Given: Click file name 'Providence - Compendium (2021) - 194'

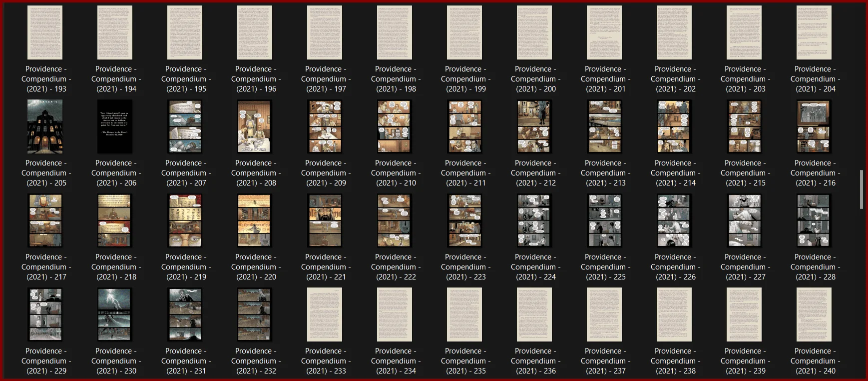Looking at the screenshot, I should pyautogui.click(x=116, y=79).
